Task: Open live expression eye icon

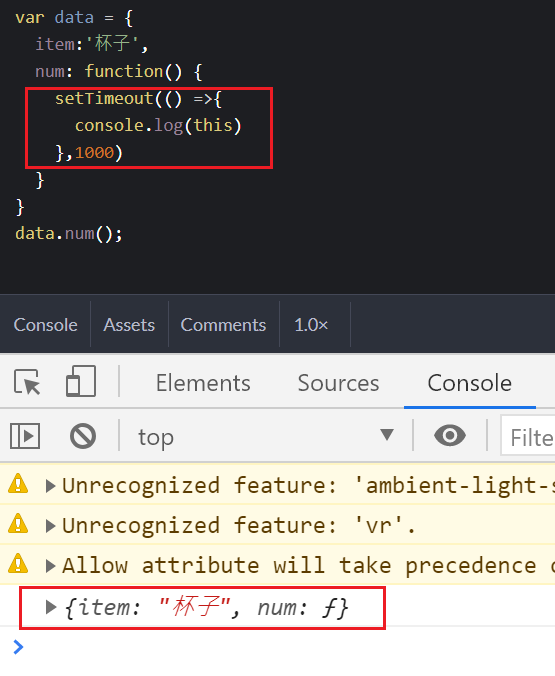Action: point(450,436)
